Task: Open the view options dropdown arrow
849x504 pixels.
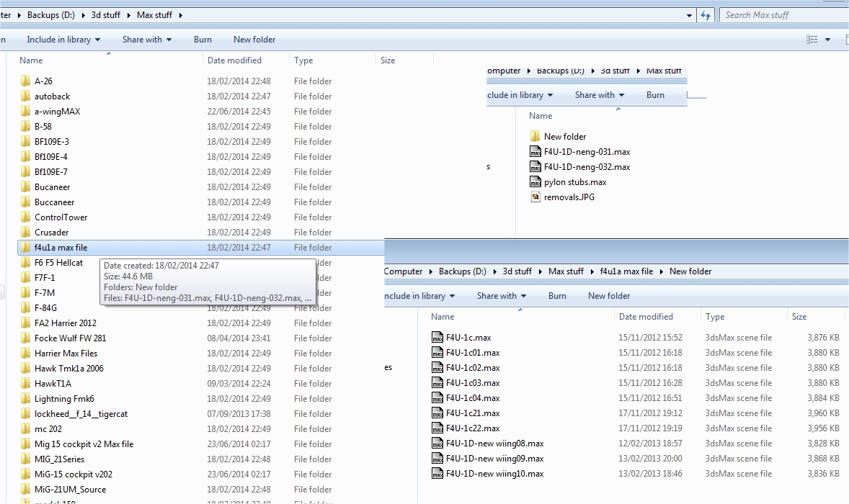Action: [x=827, y=40]
